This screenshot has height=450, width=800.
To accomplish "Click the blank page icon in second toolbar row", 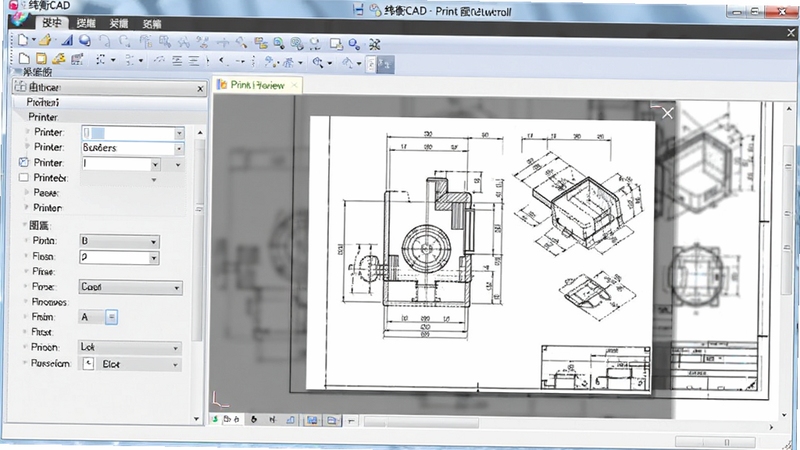I will click(24, 59).
